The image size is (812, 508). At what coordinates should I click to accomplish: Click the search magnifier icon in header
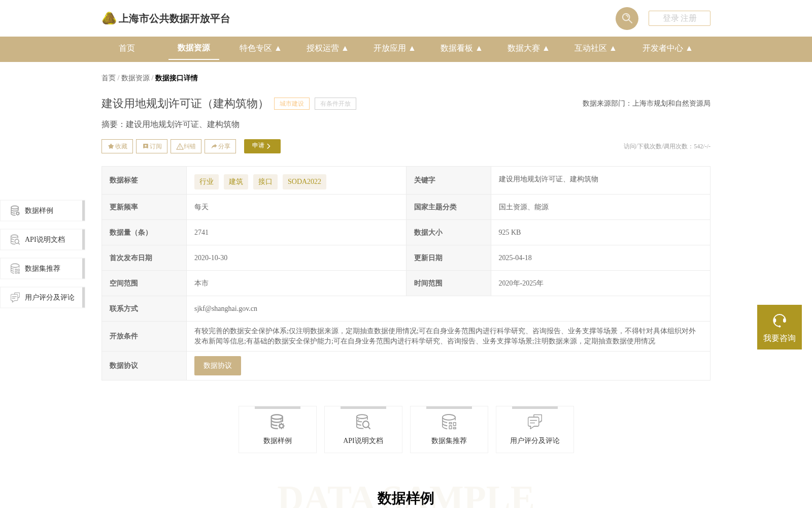(627, 18)
